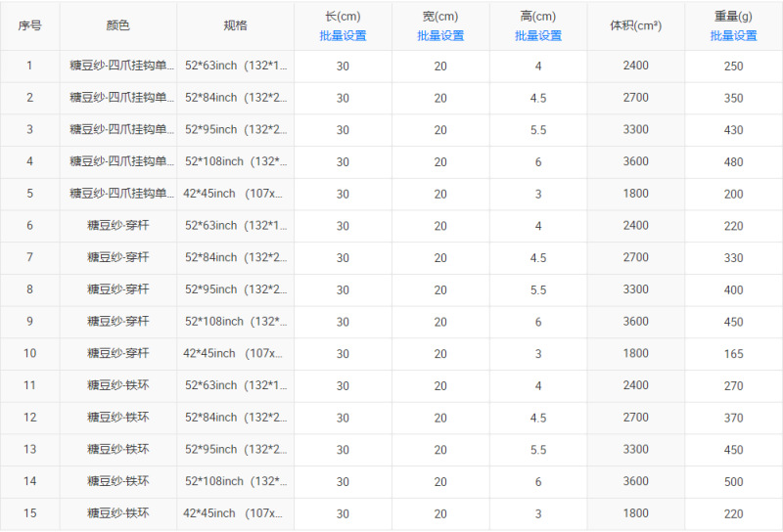
Task: Select the 体积(cm³) column header
Action: click(635, 25)
